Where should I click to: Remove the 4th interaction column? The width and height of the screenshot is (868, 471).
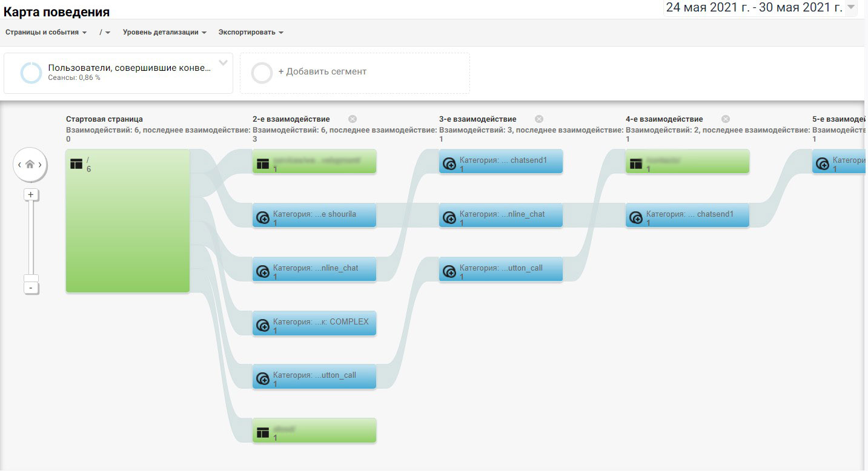[726, 119]
